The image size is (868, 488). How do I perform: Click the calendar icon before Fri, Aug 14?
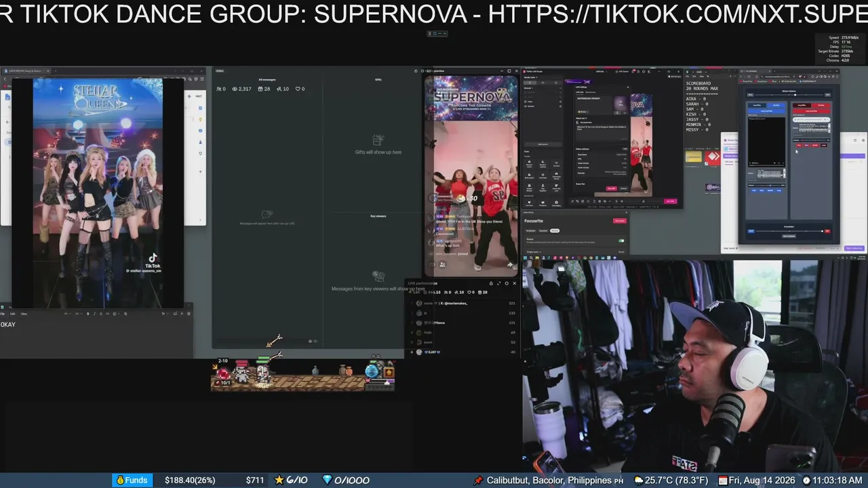(723, 480)
